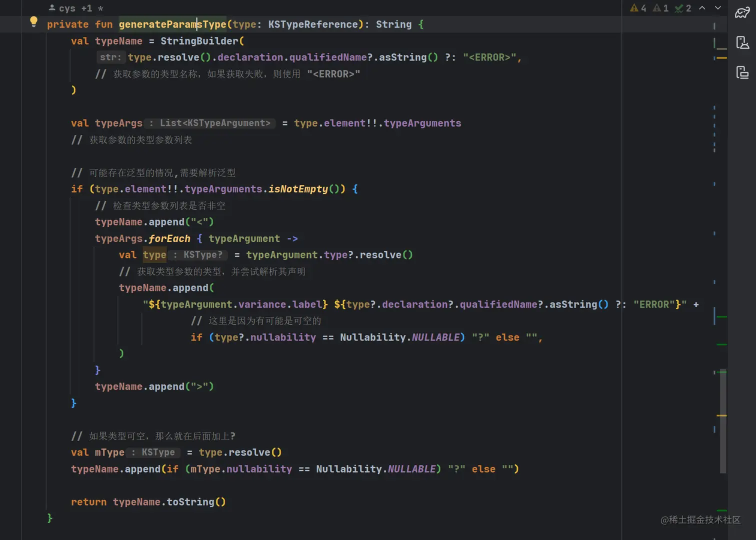
Task: Place cursor in function name generateParamsType
Action: tap(172, 24)
